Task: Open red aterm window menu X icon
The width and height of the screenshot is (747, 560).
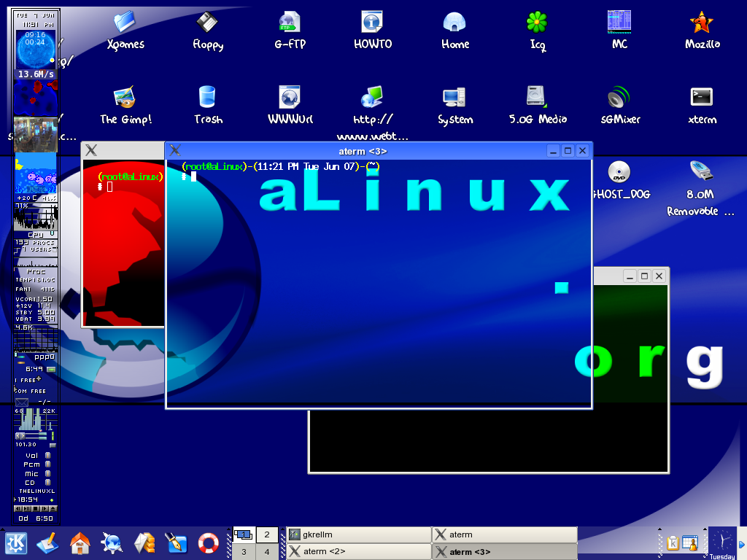Action: [91, 150]
